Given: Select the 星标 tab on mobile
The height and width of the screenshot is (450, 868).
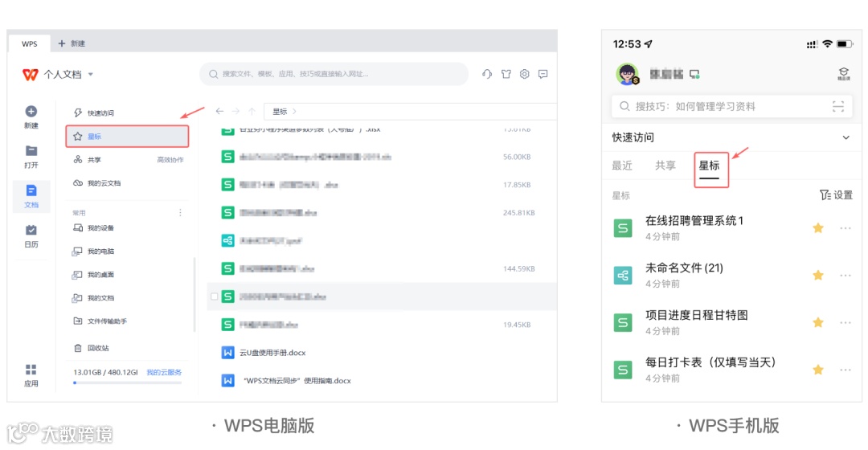Looking at the screenshot, I should [709, 166].
